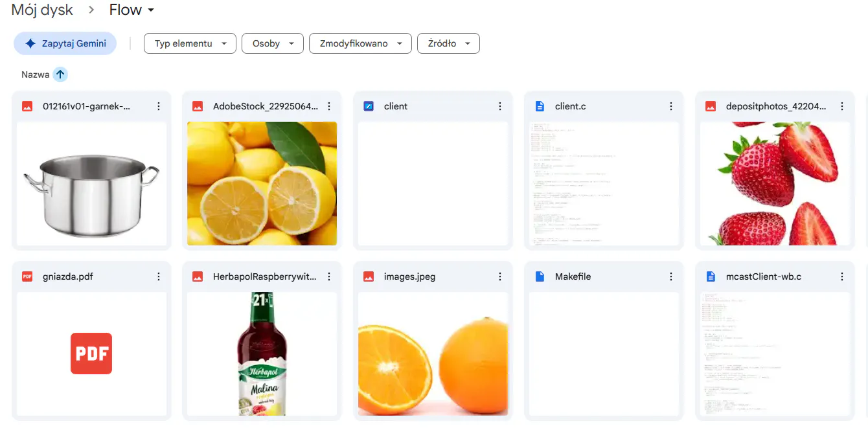Screen dimensions: 868x428
Task: Select the file name text Makefile
Action: click(x=573, y=276)
